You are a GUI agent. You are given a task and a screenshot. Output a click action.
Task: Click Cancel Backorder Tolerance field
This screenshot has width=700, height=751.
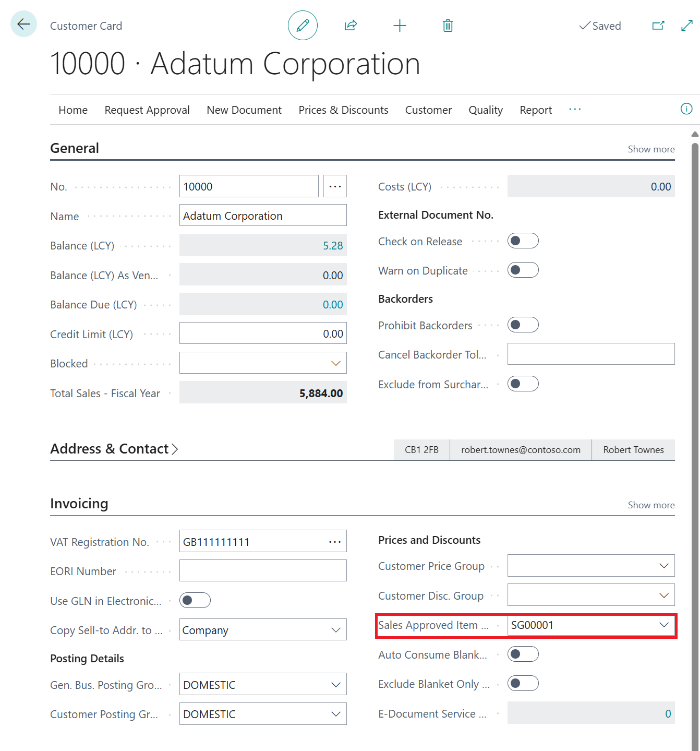click(591, 354)
